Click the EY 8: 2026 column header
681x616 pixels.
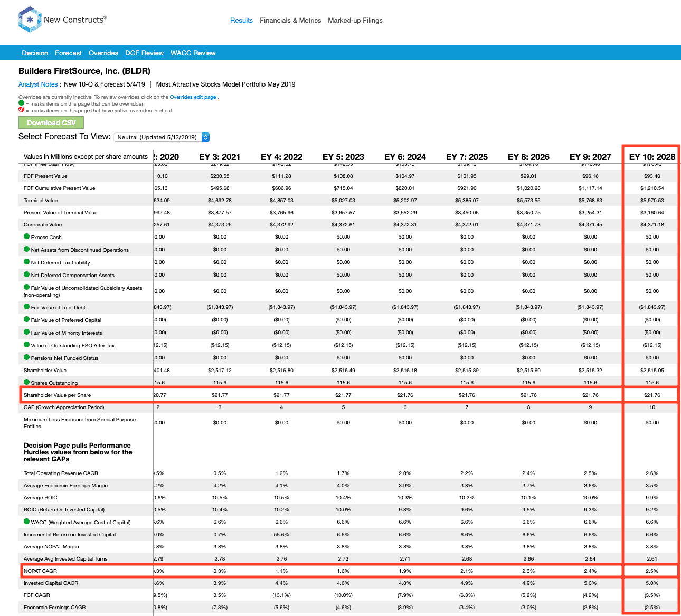pos(528,157)
